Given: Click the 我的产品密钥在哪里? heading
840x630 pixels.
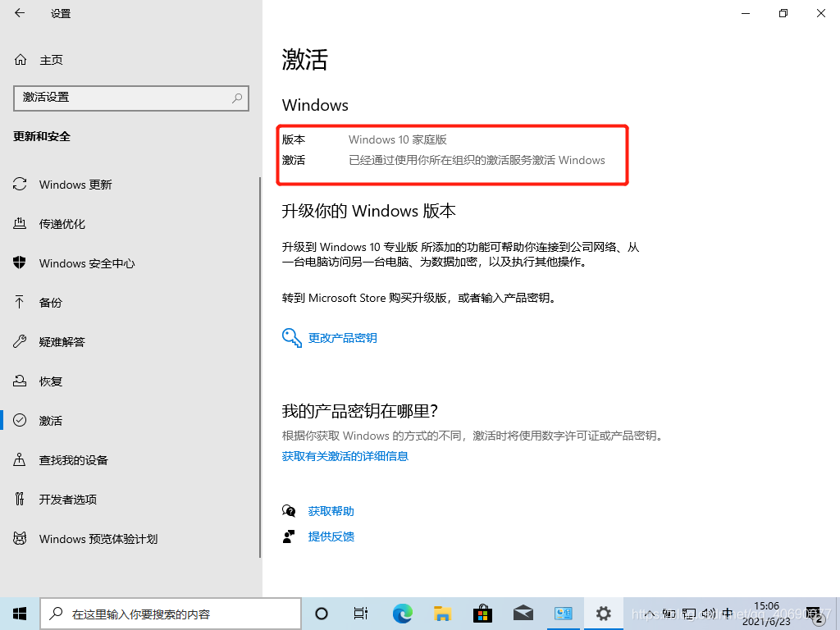Looking at the screenshot, I should pyautogui.click(x=360, y=411).
